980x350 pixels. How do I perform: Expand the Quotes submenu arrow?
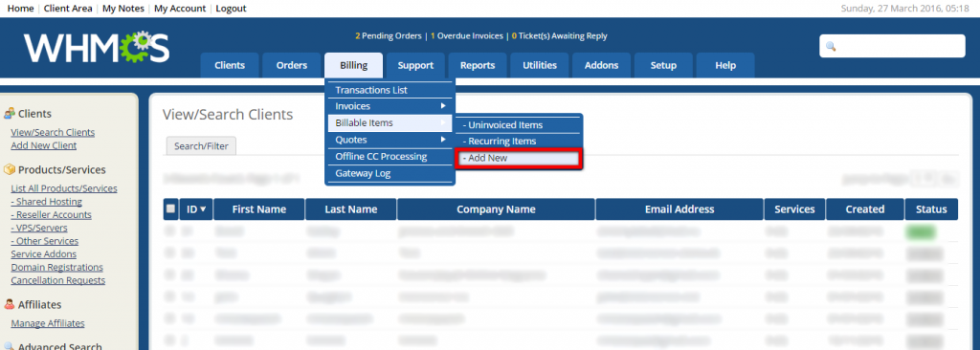[x=442, y=140]
